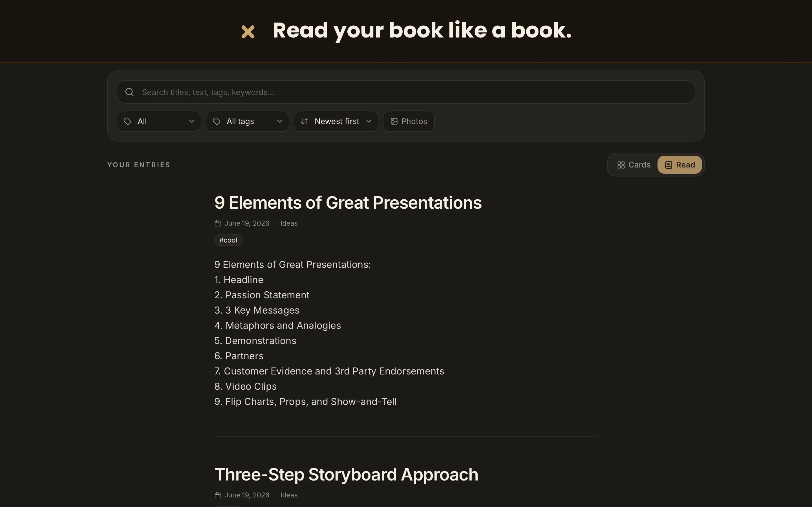Image resolution: width=812 pixels, height=507 pixels.
Task: Click the line '5. Demonstrations'
Action: click(255, 341)
